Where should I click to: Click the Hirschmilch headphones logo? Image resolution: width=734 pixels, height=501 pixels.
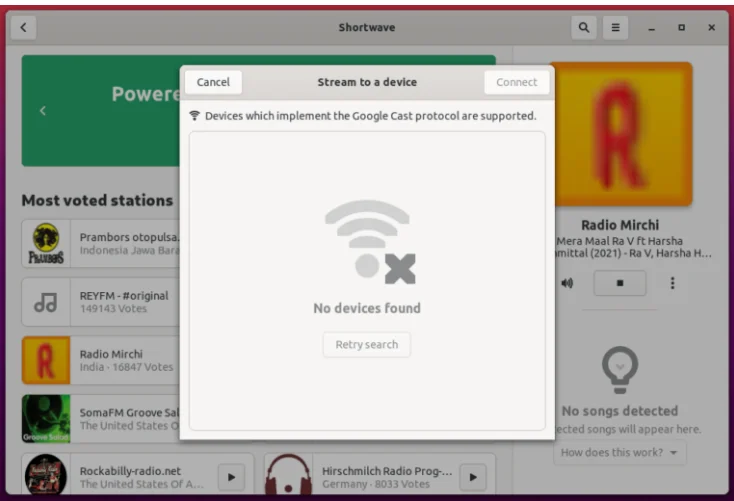(289, 477)
